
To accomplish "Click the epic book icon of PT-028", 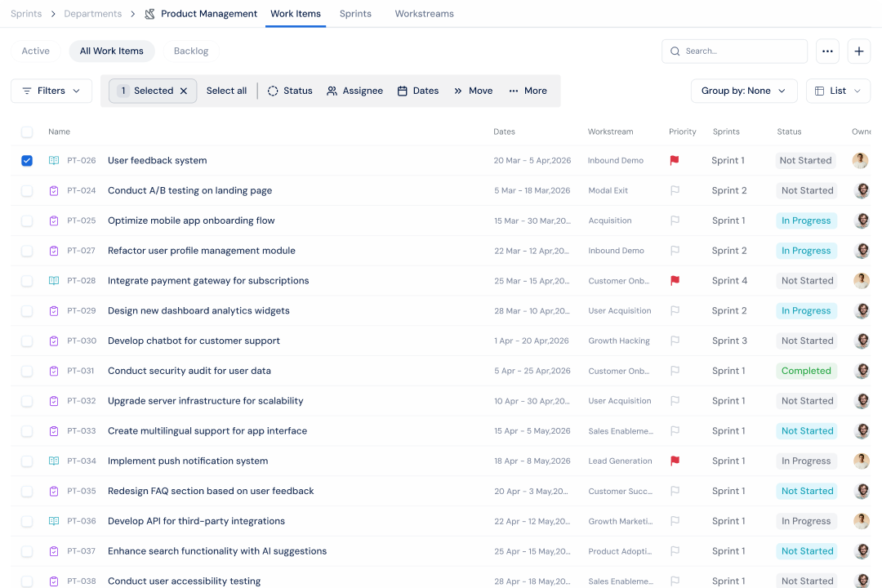I will 53,281.
